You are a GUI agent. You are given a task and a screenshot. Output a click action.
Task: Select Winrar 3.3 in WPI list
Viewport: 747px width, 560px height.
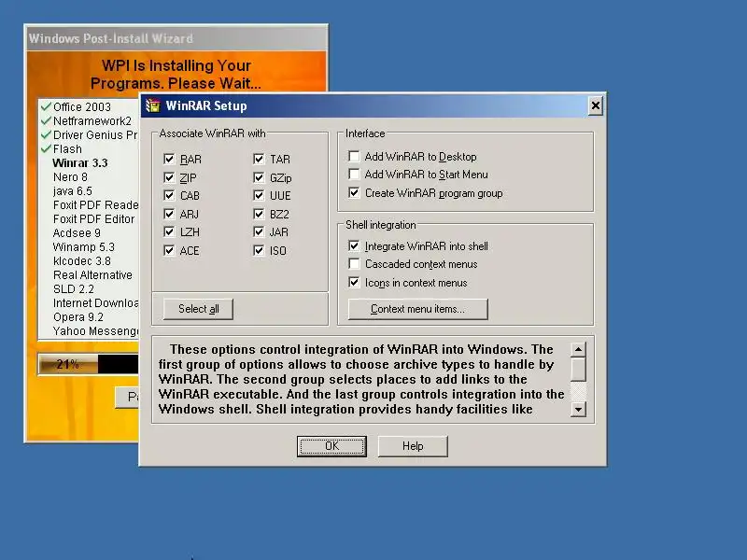point(80,162)
